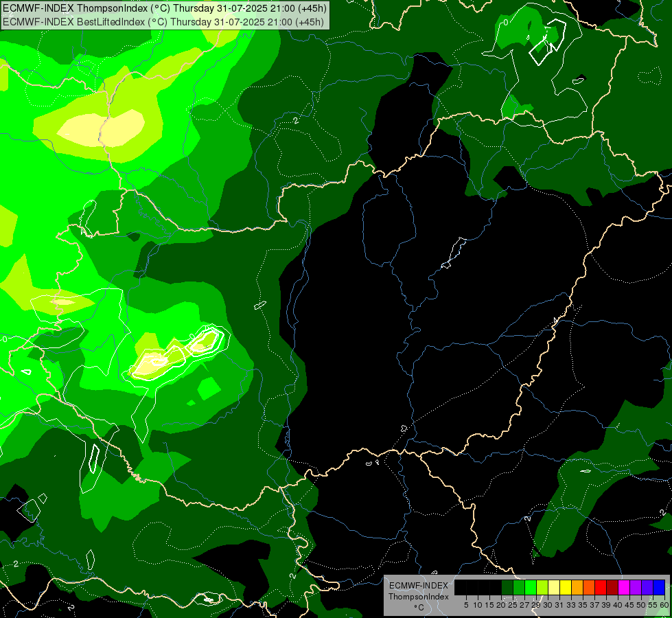
Task: Click the orange 33–35 legend swatch
Action: coord(577,587)
